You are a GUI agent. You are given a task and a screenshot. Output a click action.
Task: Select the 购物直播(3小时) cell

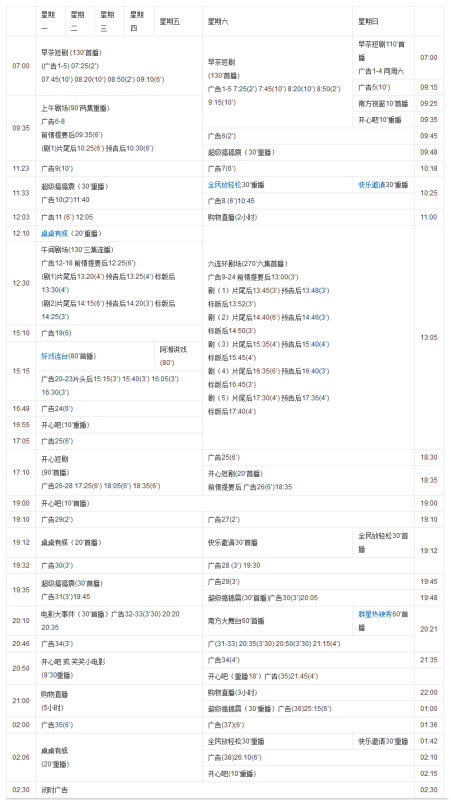[x=308, y=692]
